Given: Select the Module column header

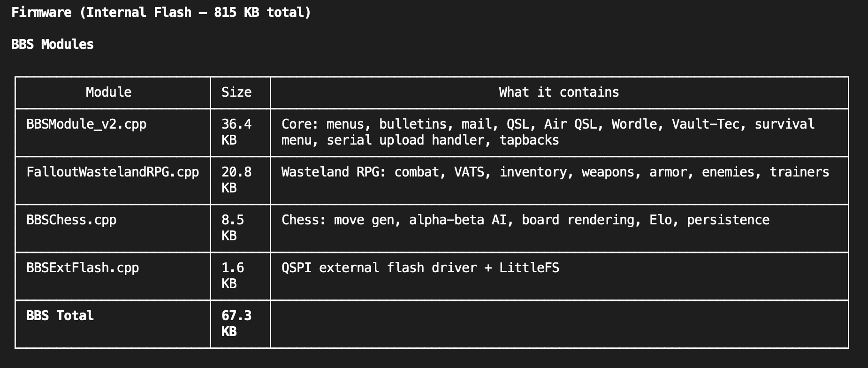Looking at the screenshot, I should tap(108, 92).
